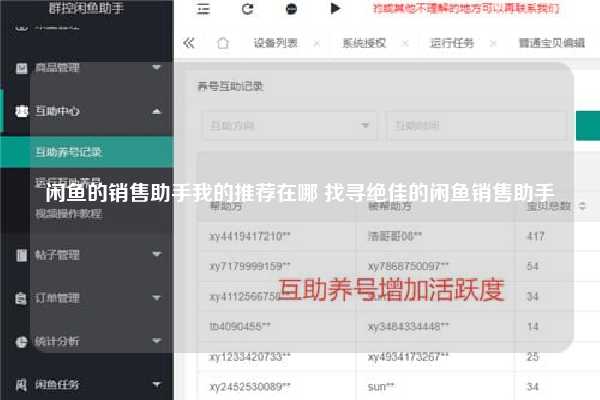
Task: Click the 养号互助记录 panel title
Action: click(x=230, y=86)
